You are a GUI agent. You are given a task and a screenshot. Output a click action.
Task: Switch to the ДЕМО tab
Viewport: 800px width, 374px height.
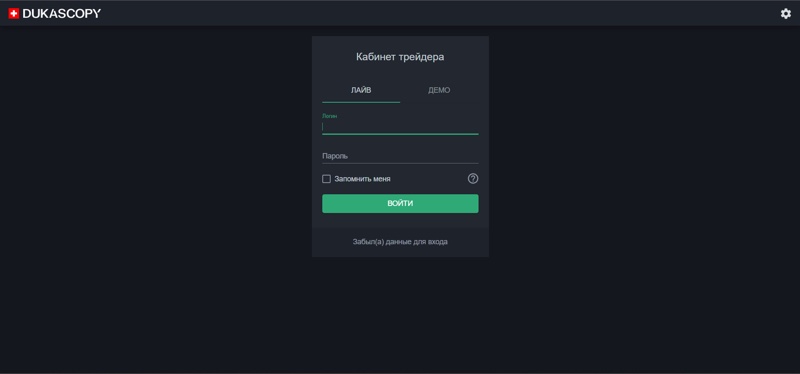tap(439, 90)
